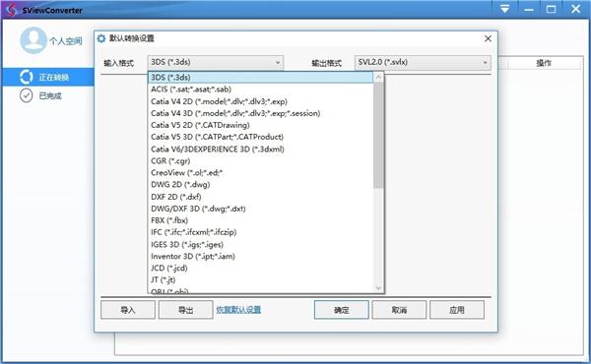Open the 输入格式 input format combo box
Screen dimensions: 591x364
pos(215,63)
